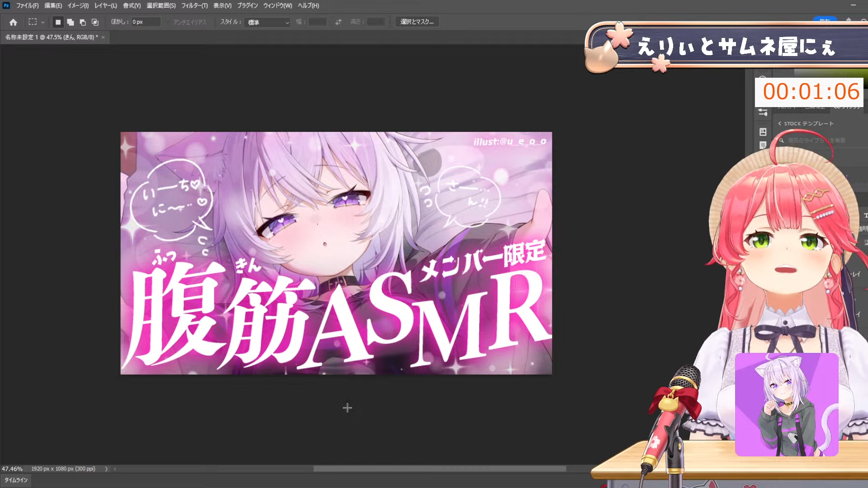Toggle the アンチエイリアス checkbox
Image resolution: width=868 pixels, height=488 pixels.
[x=169, y=22]
